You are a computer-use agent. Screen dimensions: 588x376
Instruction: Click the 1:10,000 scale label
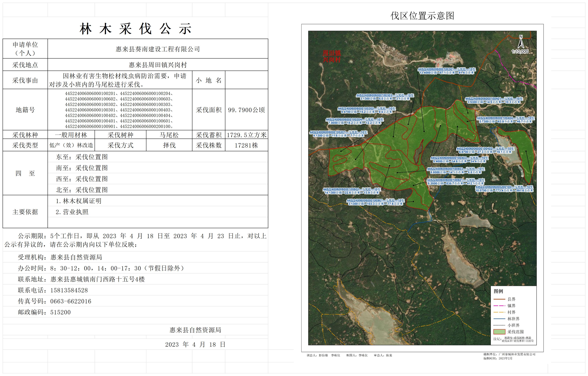520,52
